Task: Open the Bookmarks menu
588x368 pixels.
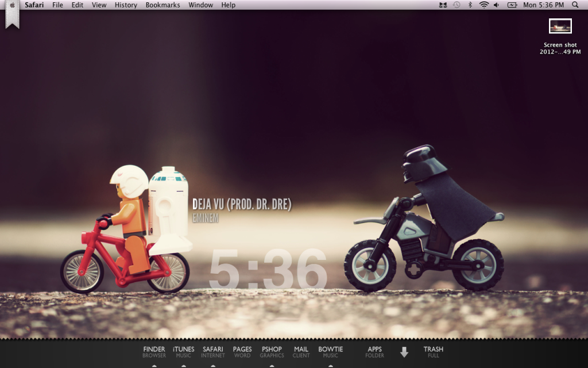Action: pos(163,5)
